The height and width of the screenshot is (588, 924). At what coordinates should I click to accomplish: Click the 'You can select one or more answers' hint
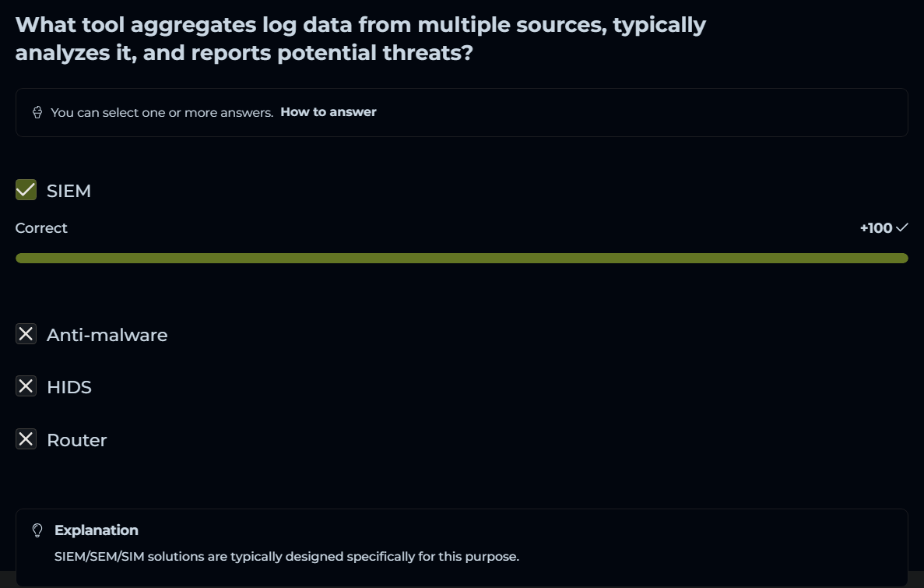pyautogui.click(x=162, y=112)
